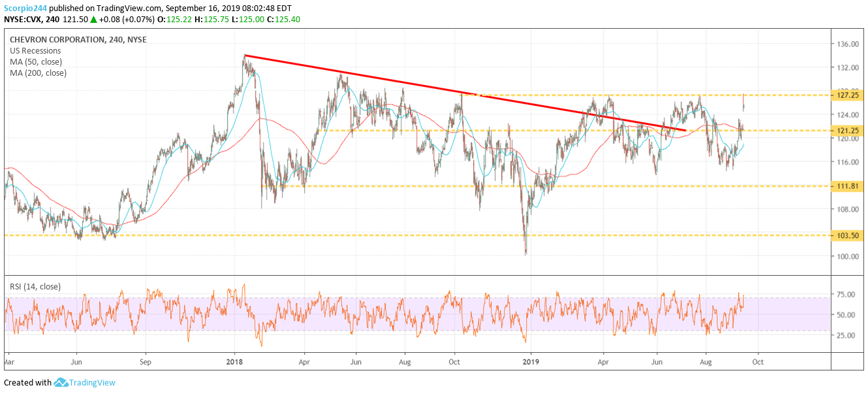Image resolution: width=868 pixels, height=394 pixels.
Task: Select the NYSE:CVX ticker symbol in header
Action: click(22, 20)
